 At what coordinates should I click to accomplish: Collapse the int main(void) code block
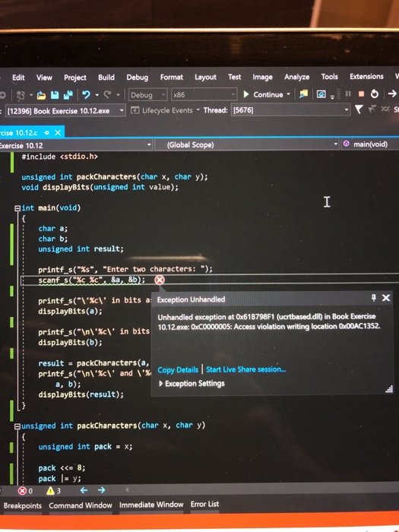(17, 208)
